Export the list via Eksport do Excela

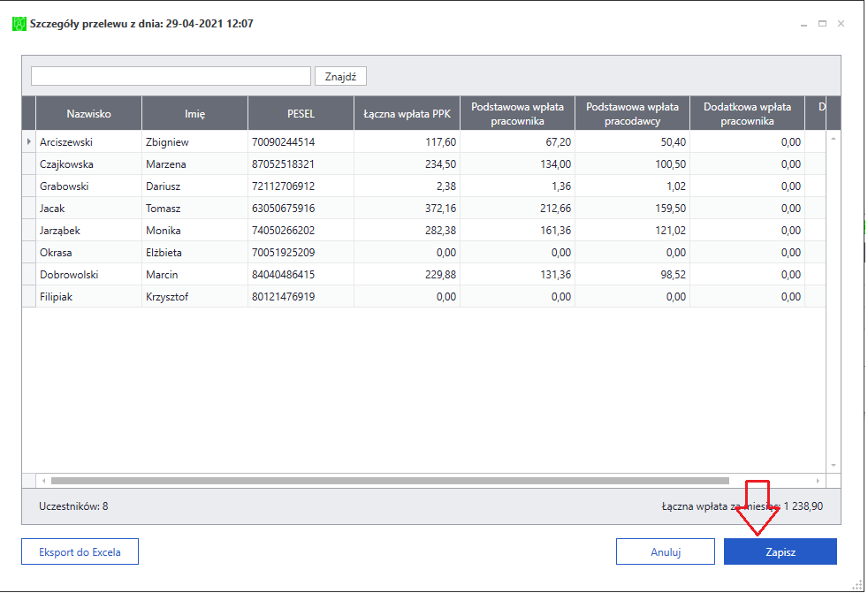80,551
